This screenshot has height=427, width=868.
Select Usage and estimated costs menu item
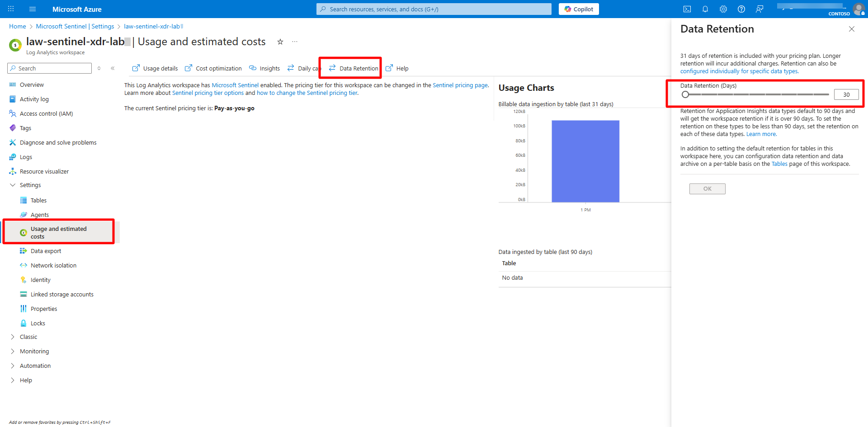pyautogui.click(x=59, y=232)
